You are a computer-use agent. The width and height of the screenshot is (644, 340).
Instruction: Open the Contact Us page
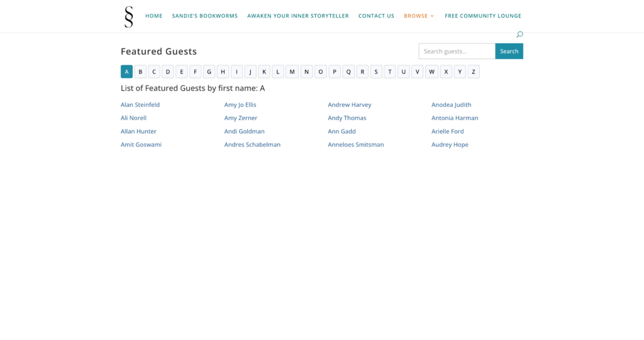pos(376,16)
